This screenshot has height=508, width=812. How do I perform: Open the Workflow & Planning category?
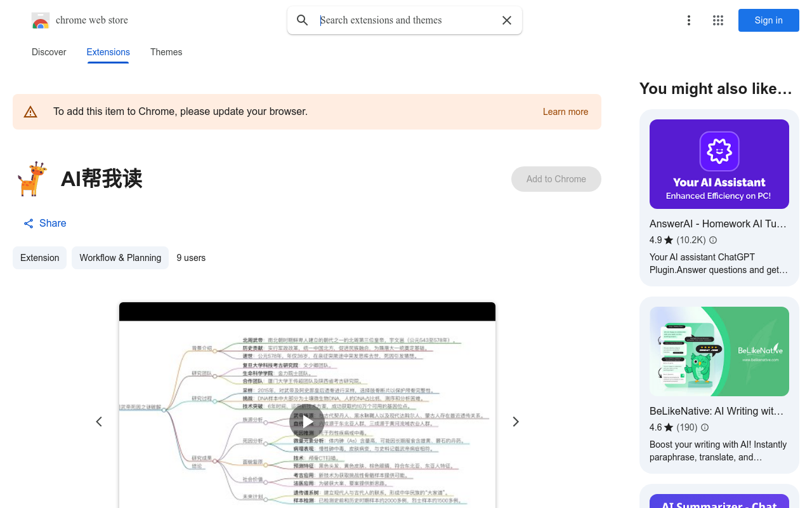point(120,258)
